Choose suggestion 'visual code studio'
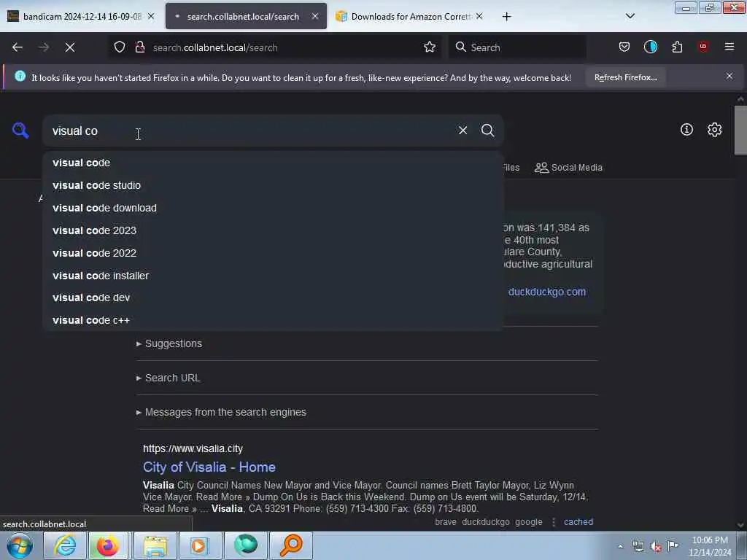747x560 pixels. [273, 185]
